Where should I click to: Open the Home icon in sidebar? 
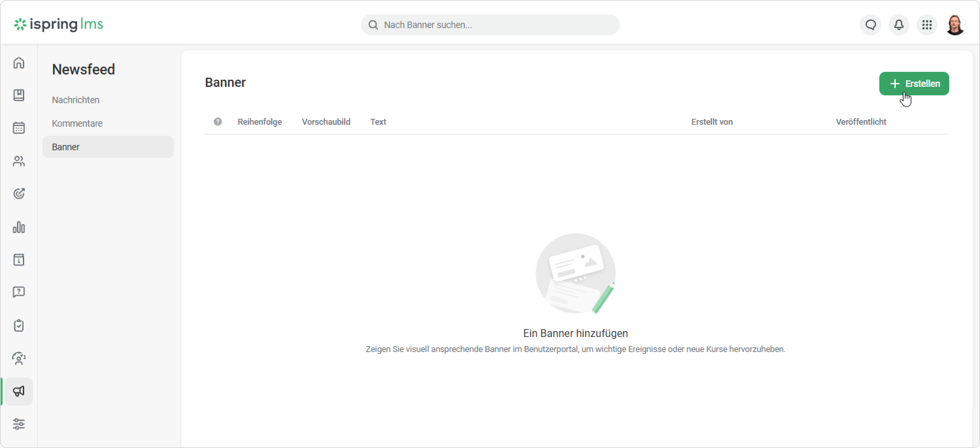pyautogui.click(x=19, y=63)
